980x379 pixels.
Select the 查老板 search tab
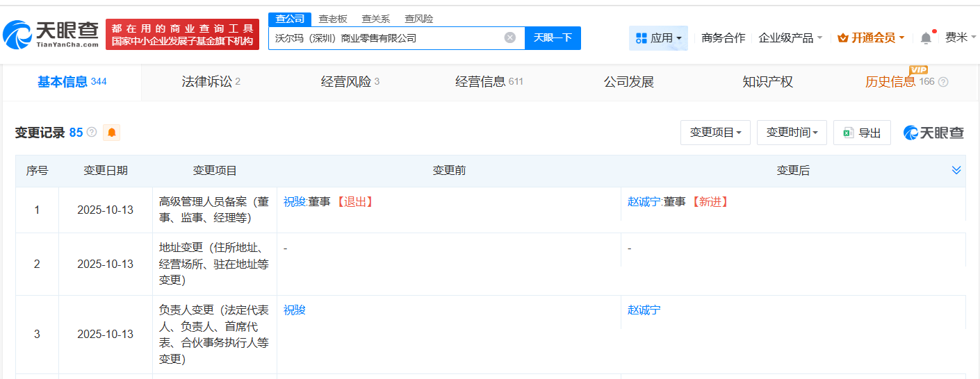coord(333,19)
